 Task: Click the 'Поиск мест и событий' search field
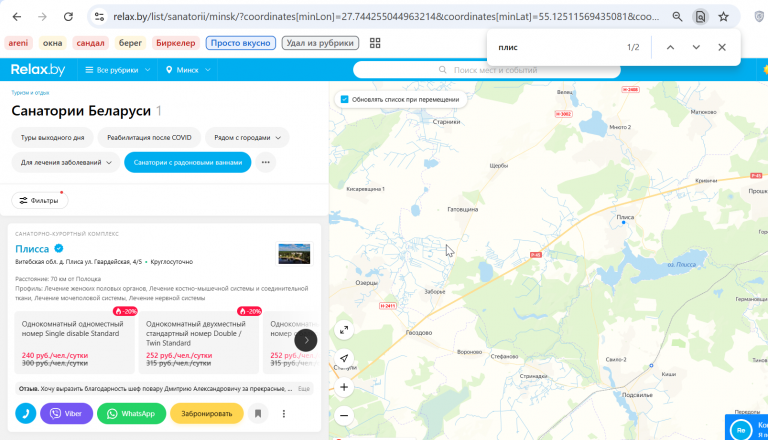click(x=486, y=70)
